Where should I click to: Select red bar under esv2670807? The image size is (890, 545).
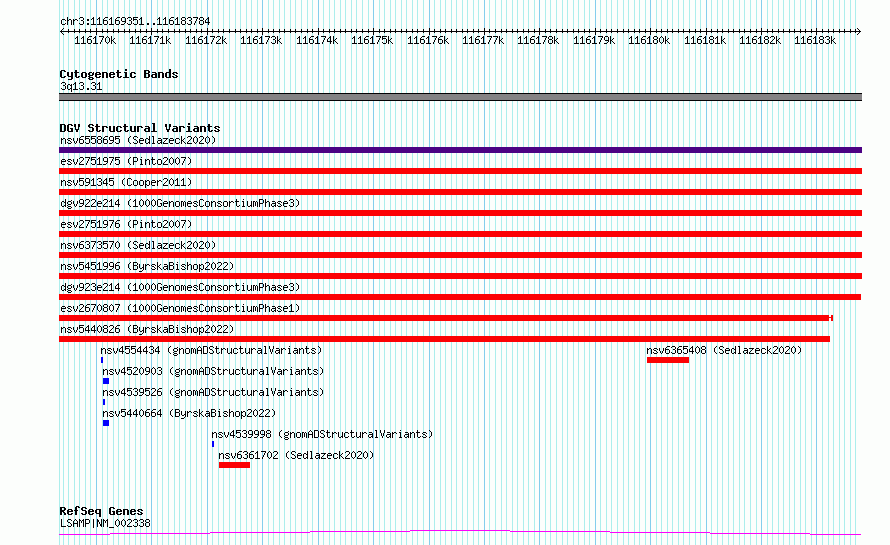pos(446,318)
